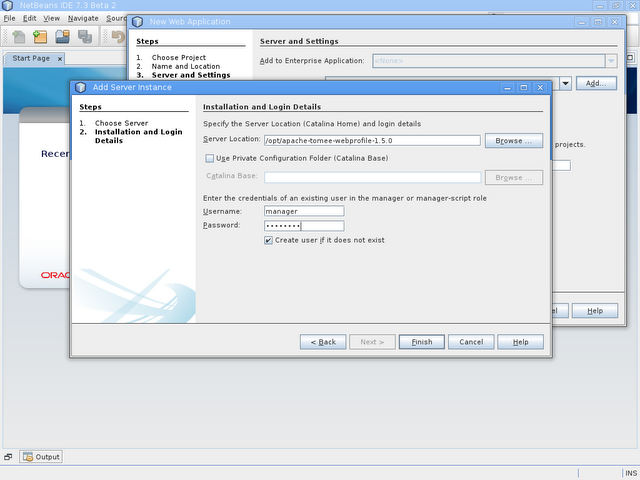Click the Output window icon at bottom
Viewport: 640px width, 480px height.
[28, 457]
